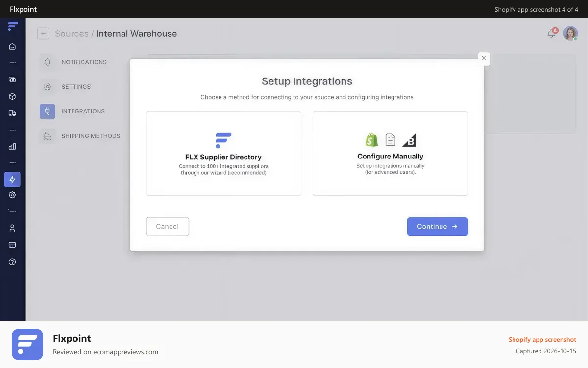
Task: Open the notification bell with the badge
Action: 552,33
